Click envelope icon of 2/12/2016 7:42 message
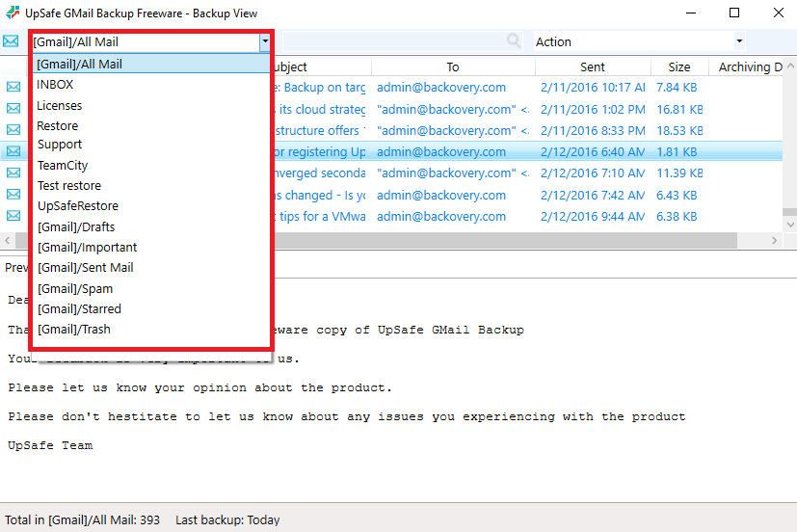The width and height of the screenshot is (797, 532). (x=13, y=195)
